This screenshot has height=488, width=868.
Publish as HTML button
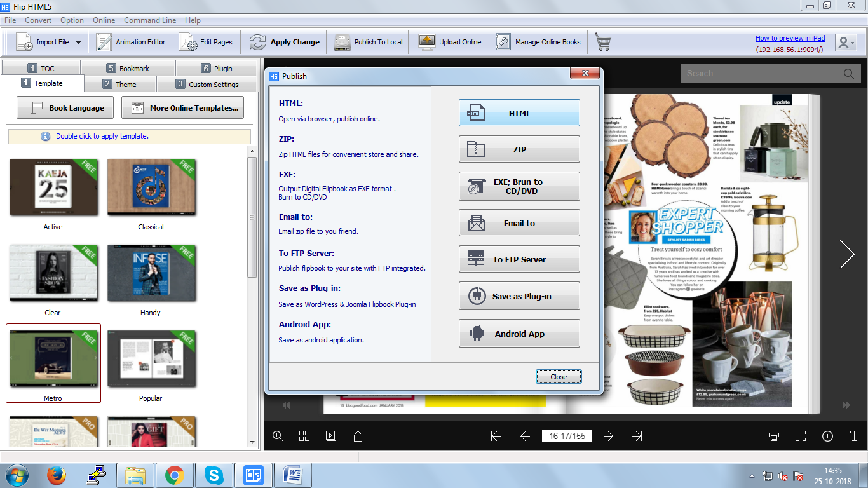click(x=519, y=113)
